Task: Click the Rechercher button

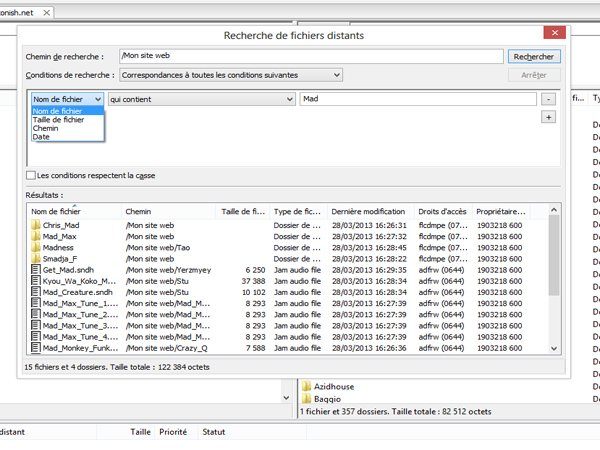Action: tap(534, 57)
